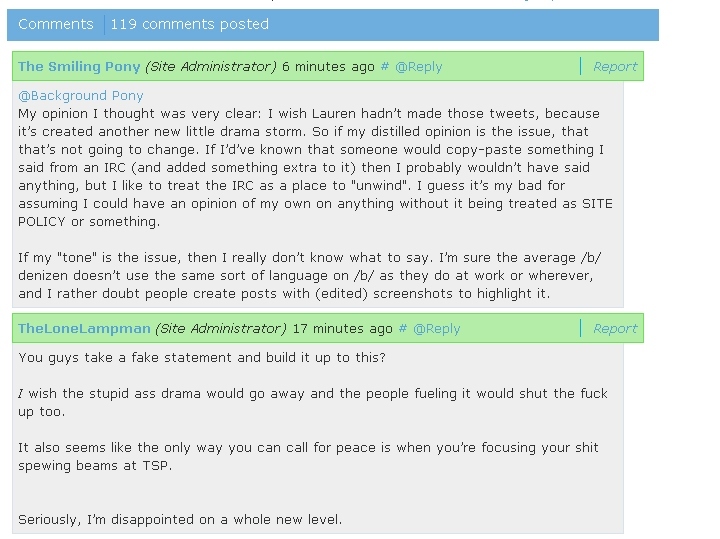Follow the @Background Pony mention link
This screenshot has height=539, width=720.
pyautogui.click(x=81, y=96)
